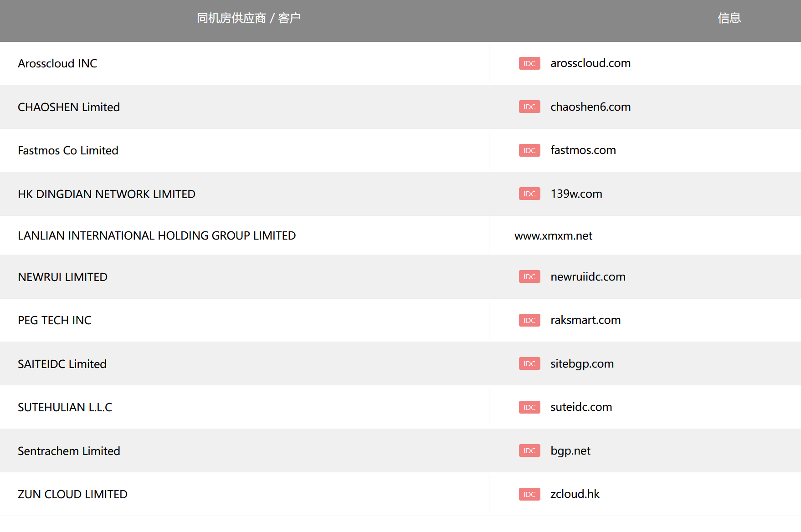Visit bgp.net link
Image resolution: width=801 pixels, height=532 pixels.
point(570,450)
